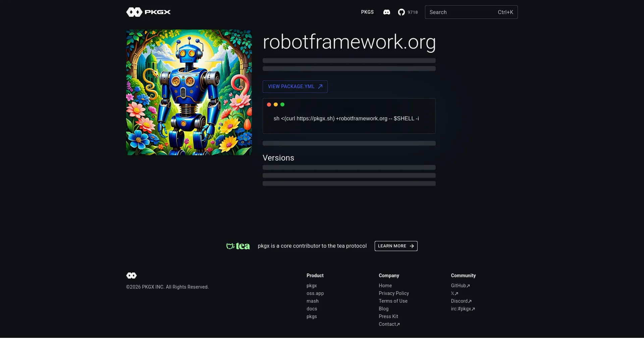The height and width of the screenshot is (362, 644).
Task: Click the tea logo in banner
Action: (x=238, y=246)
